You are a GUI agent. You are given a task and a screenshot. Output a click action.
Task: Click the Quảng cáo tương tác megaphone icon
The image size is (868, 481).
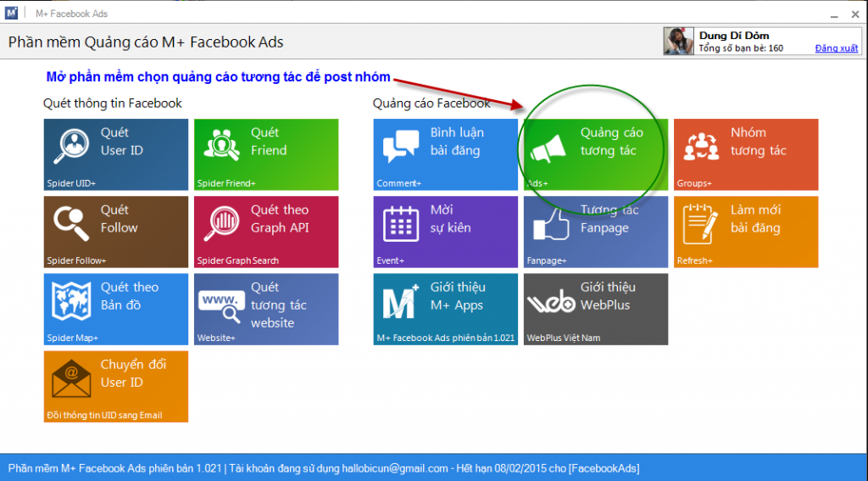[x=548, y=148]
